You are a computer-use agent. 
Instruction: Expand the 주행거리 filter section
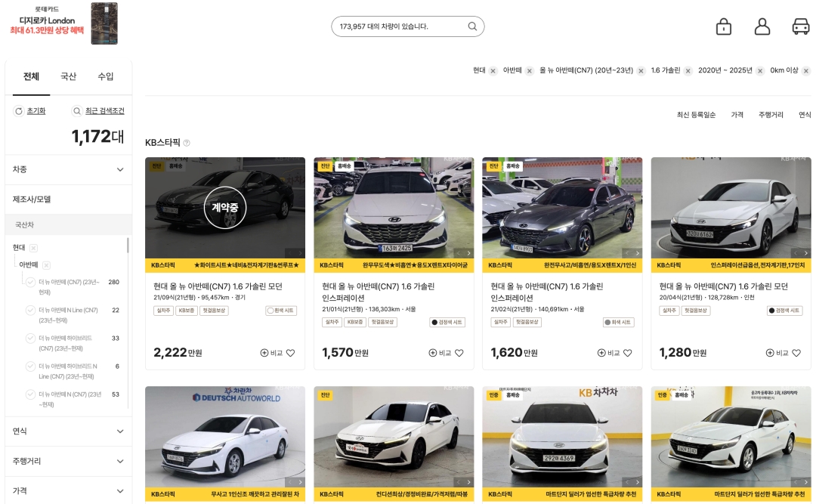point(68,461)
